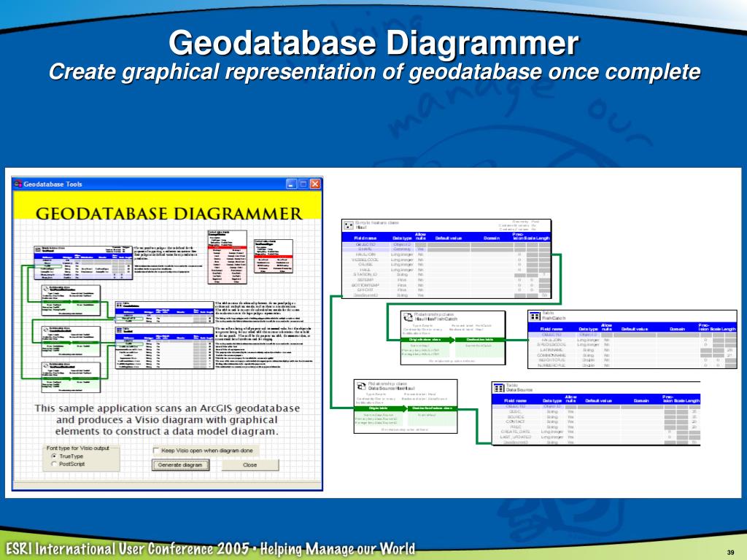Enable Keep Visio open when diagram done
The height and width of the screenshot is (560, 747).
pyautogui.click(x=156, y=451)
